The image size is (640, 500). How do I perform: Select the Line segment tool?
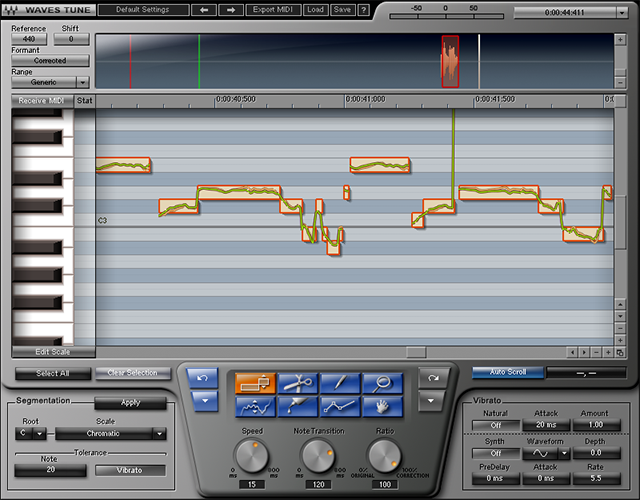[x=340, y=407]
